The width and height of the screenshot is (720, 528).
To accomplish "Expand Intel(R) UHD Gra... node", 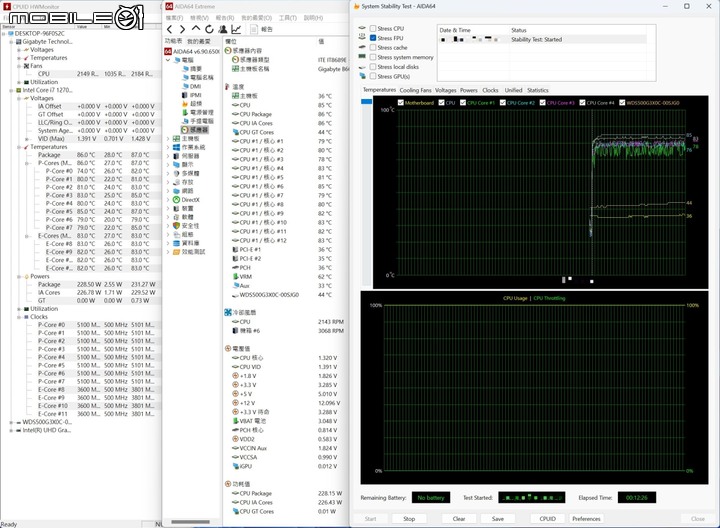I will click(11, 431).
